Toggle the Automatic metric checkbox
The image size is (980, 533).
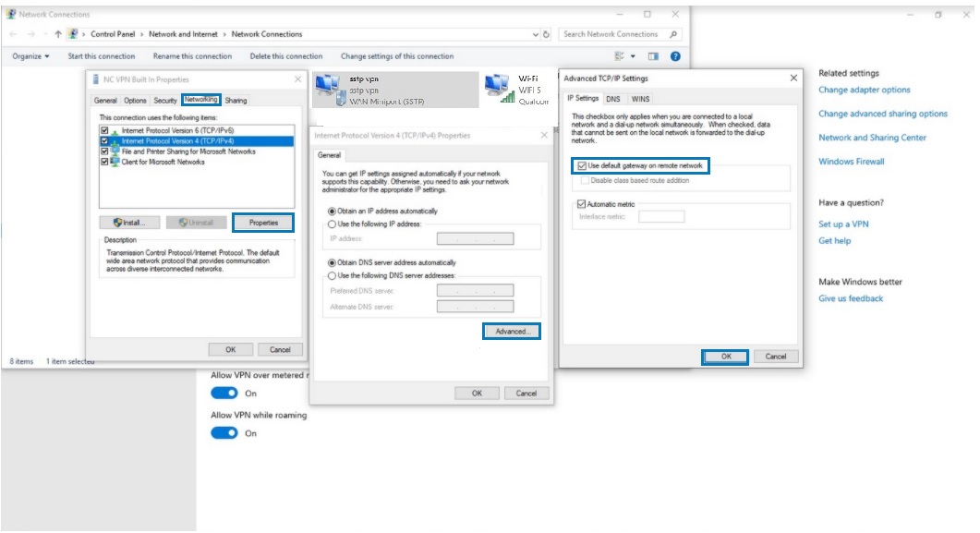pyautogui.click(x=581, y=204)
